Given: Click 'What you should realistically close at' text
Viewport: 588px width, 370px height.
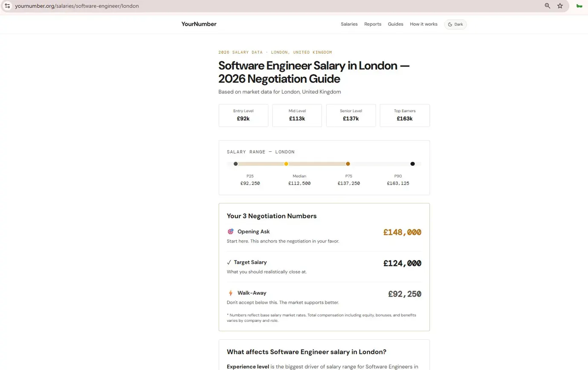Looking at the screenshot, I should click(x=266, y=272).
